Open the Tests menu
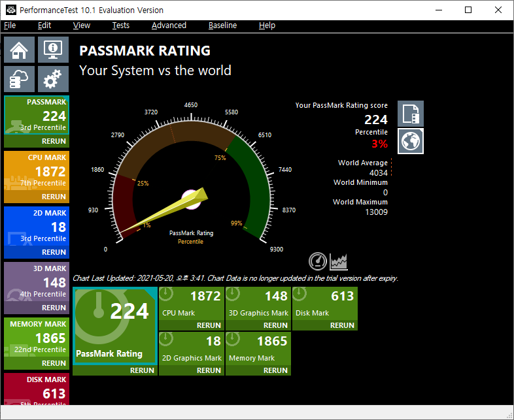Screen dimensions: 514x420 point(120,25)
